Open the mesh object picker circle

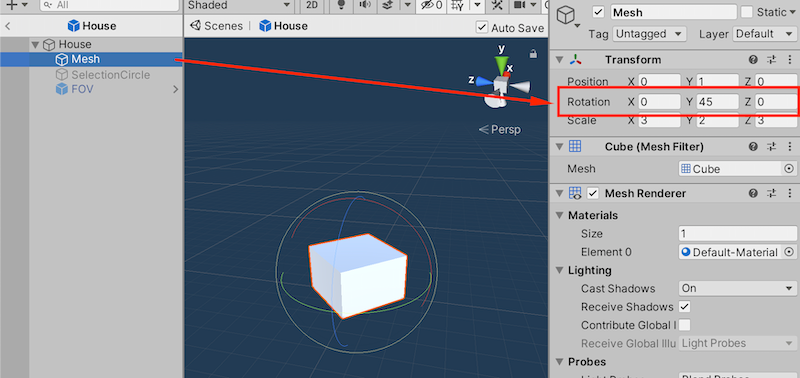pyautogui.click(x=789, y=169)
